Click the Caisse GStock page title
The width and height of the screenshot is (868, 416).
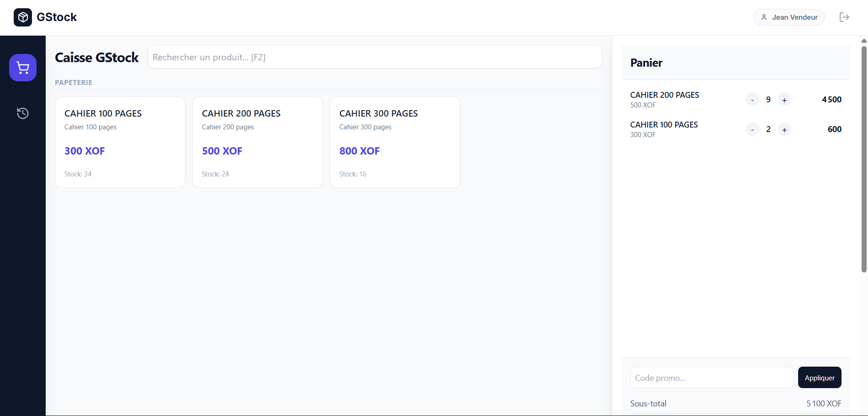pos(97,57)
